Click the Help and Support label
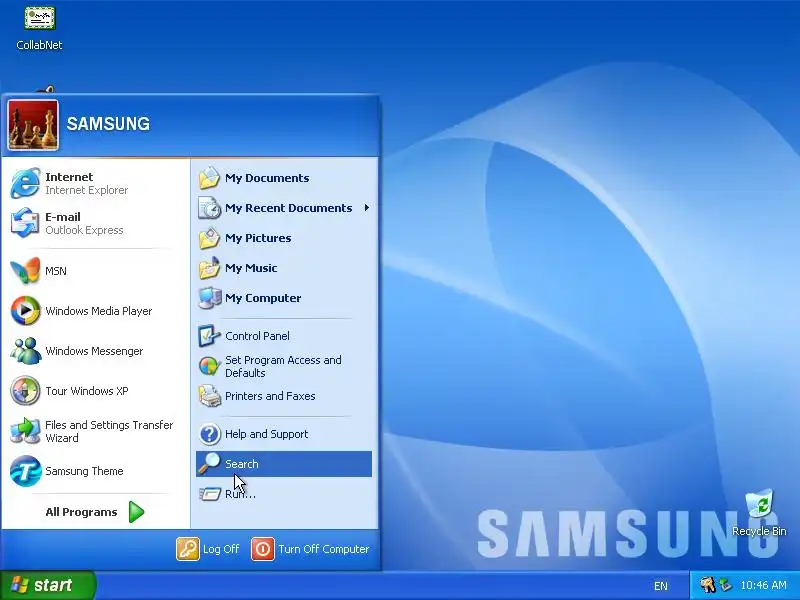Image resolution: width=800 pixels, height=600 pixels. point(266,434)
